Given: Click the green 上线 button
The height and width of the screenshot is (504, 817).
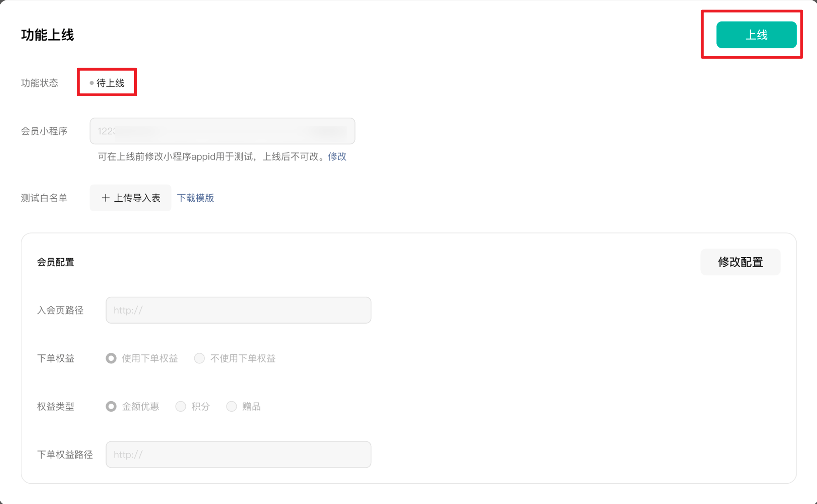Looking at the screenshot, I should point(756,35).
